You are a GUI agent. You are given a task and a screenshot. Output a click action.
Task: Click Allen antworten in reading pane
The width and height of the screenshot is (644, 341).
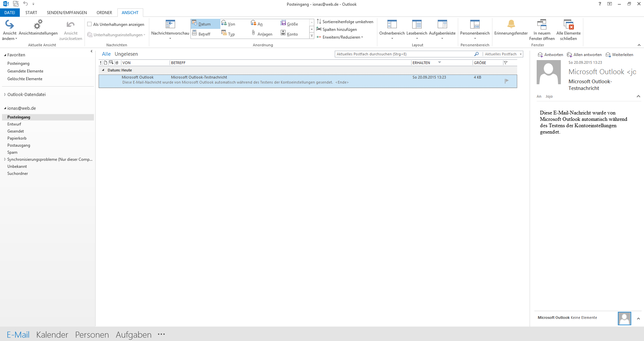tap(584, 55)
